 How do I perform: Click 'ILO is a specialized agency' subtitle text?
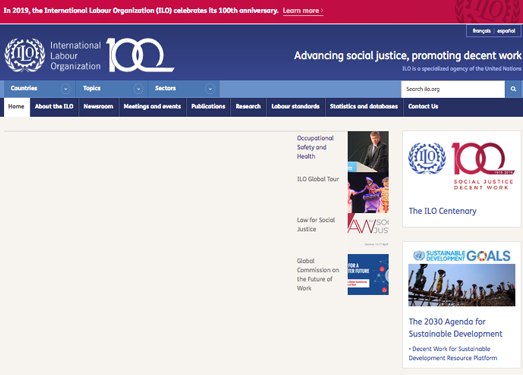(x=462, y=69)
